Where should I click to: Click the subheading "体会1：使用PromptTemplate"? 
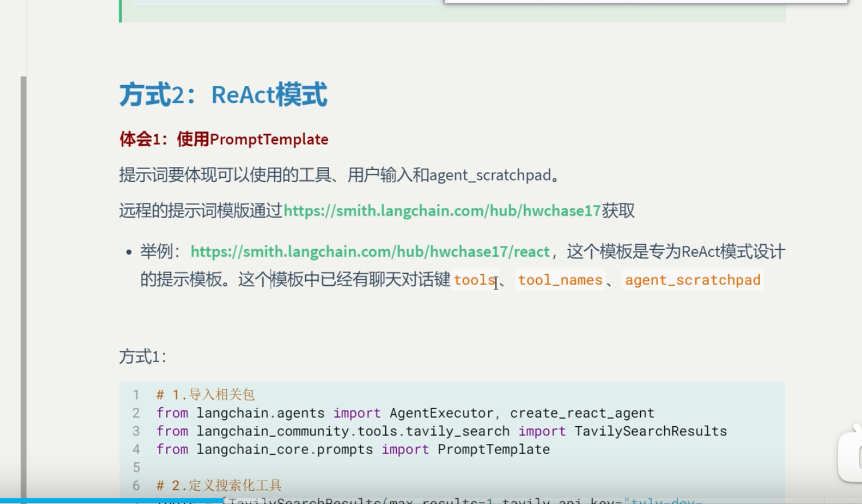[x=224, y=139]
